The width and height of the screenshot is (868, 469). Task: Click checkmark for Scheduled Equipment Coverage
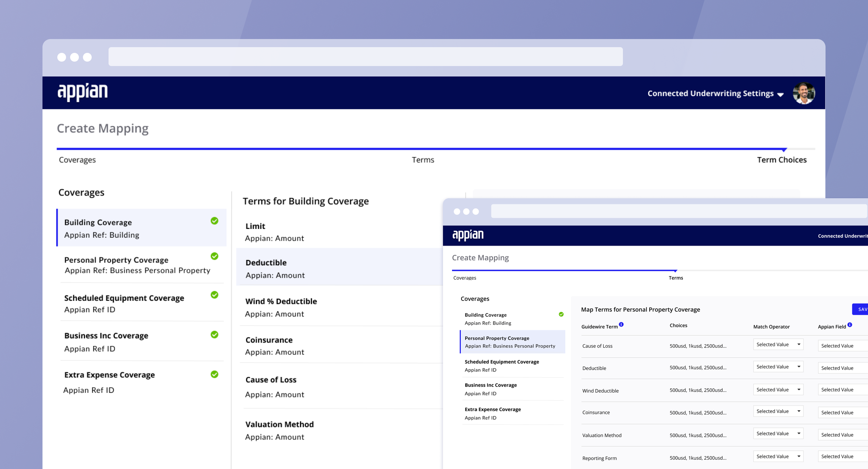click(x=215, y=295)
